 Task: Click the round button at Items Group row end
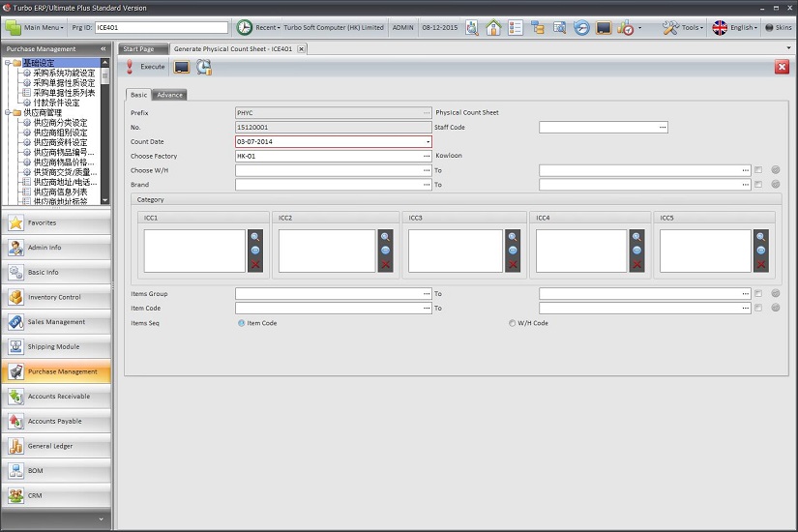click(776, 293)
